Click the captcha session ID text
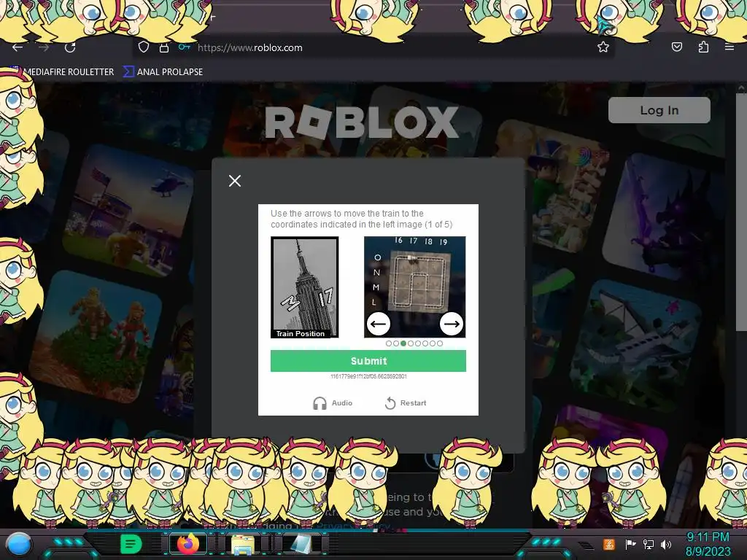This screenshot has width=747, height=560. click(368, 376)
